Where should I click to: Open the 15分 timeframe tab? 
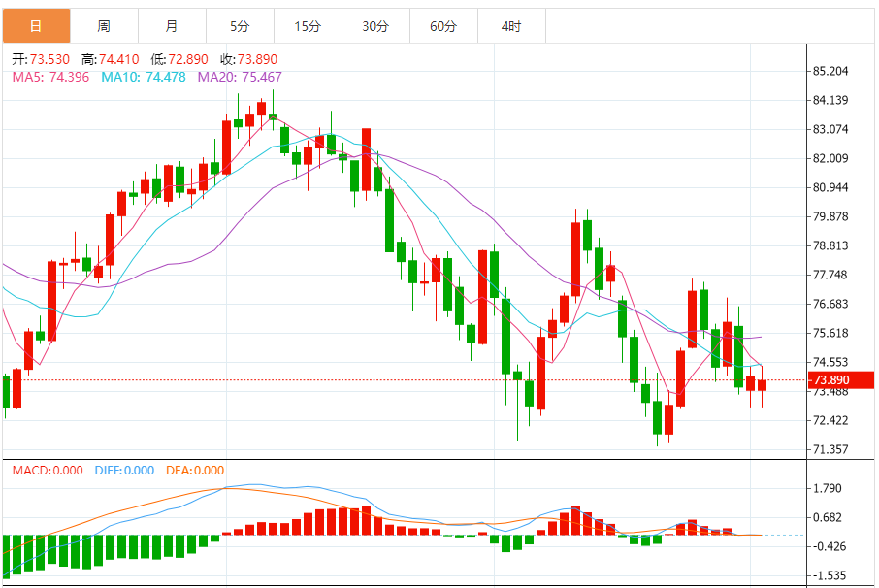click(x=308, y=26)
